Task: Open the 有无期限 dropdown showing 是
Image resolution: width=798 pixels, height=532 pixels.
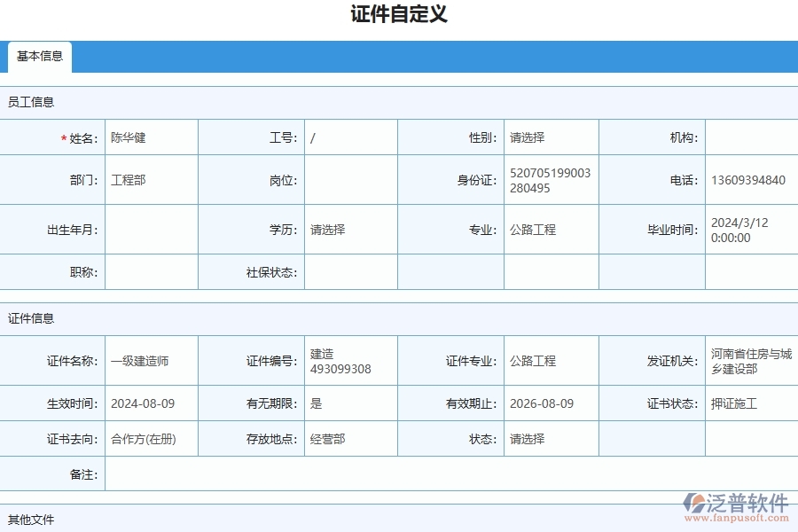Action: 350,403
